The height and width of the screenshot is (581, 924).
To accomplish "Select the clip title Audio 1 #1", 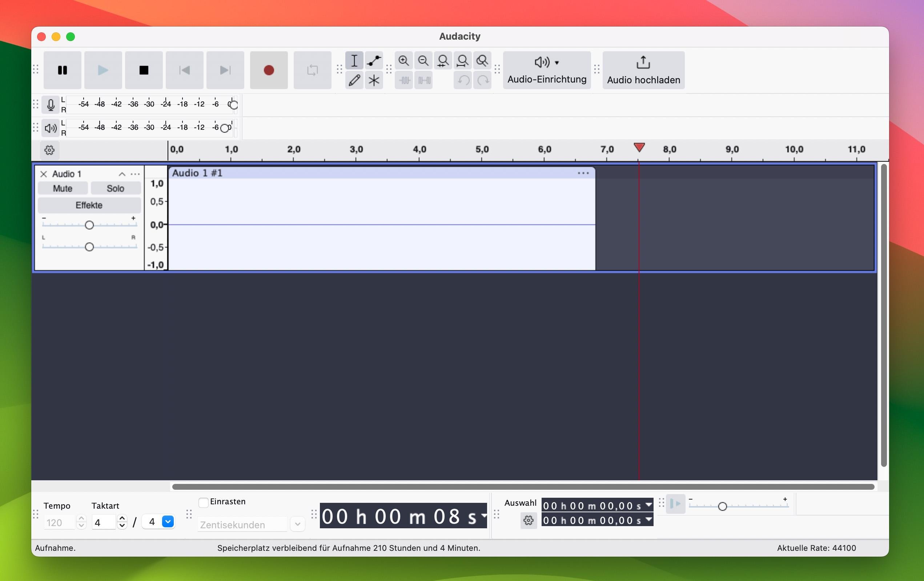I will 197,173.
